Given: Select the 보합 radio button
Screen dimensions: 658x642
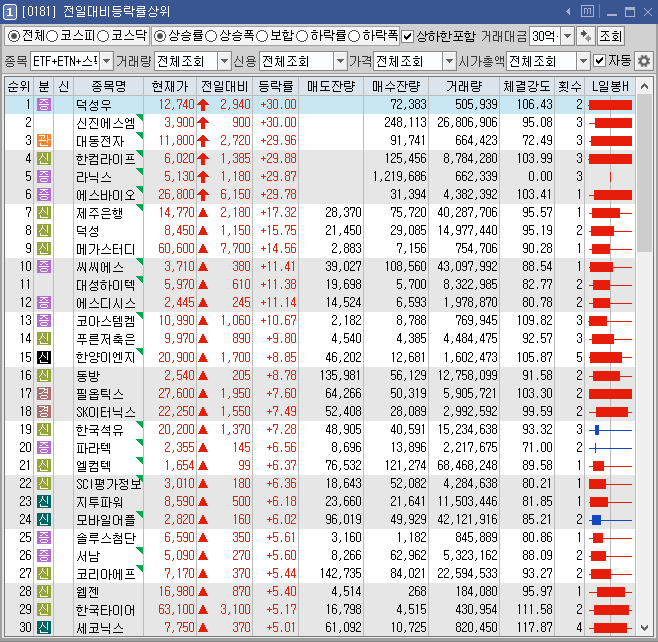Looking at the screenshot, I should pyautogui.click(x=262, y=36).
